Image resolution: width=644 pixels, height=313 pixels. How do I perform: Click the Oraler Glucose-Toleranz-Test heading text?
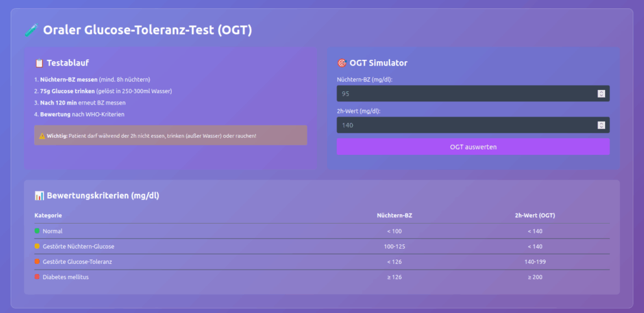coord(147,30)
